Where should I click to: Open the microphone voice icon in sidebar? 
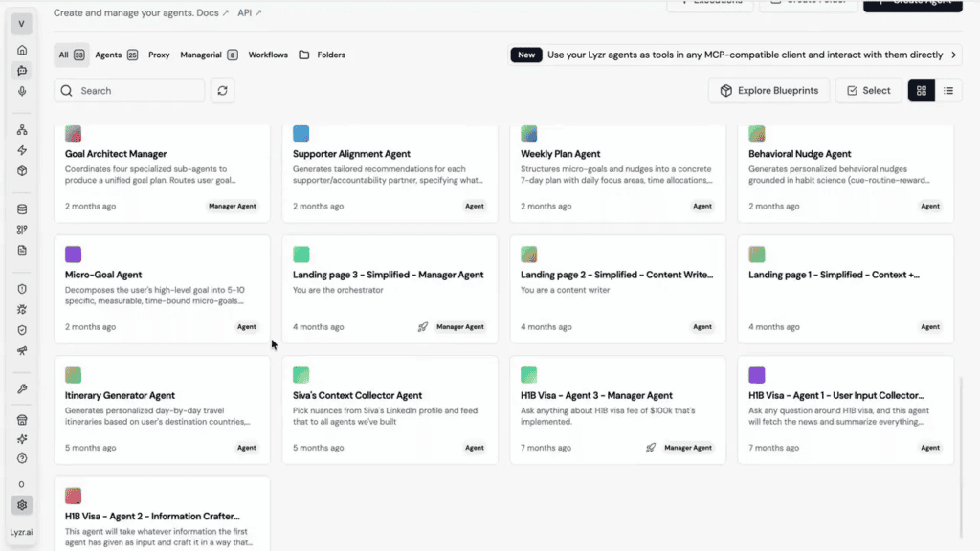coord(22,91)
